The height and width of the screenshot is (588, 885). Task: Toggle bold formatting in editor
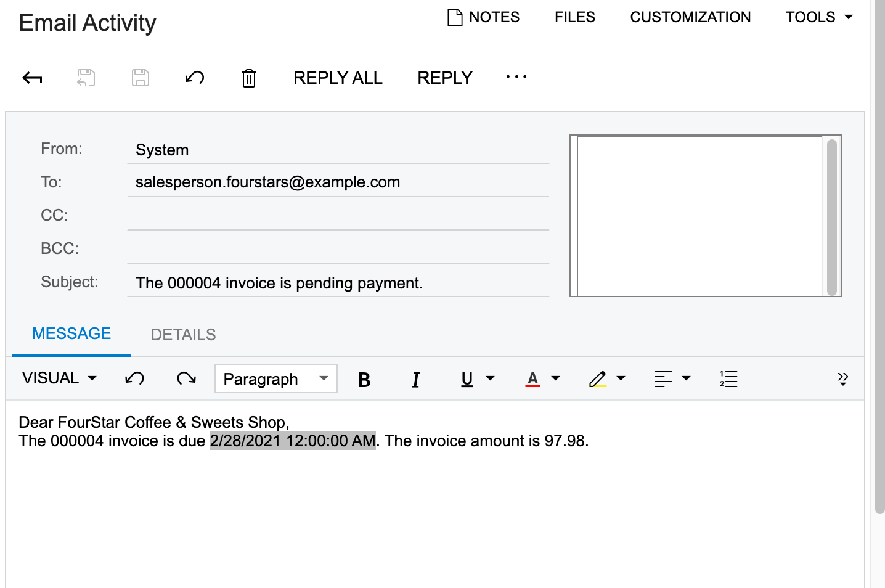click(364, 380)
